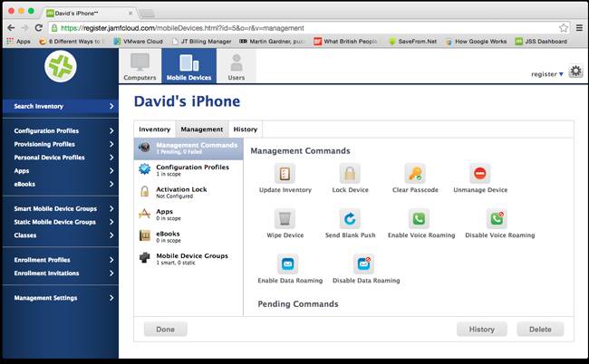
Task: Open the Users section icon
Action: 237,66
